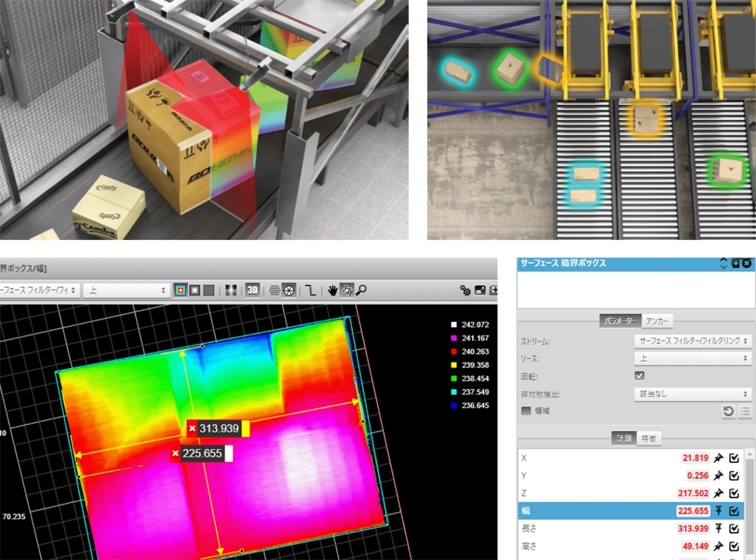The image size is (756, 560).
Task: Click the 3D view button
Action: [x=252, y=290]
